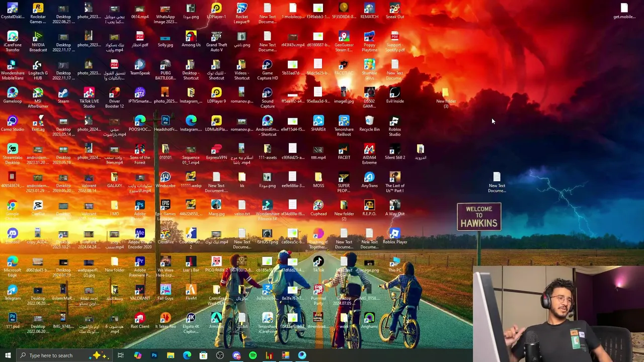Screen dimensions: 644x362
Task: Select the Epic Games Launcher icon
Action: 166,211
